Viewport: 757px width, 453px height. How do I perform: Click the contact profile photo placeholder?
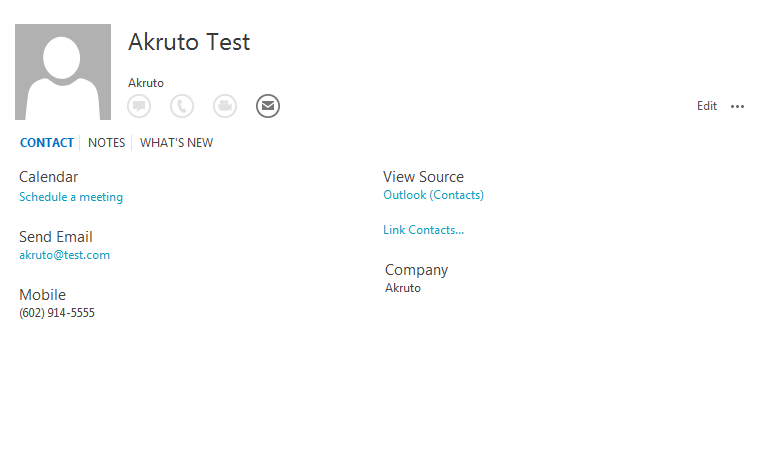tap(63, 72)
